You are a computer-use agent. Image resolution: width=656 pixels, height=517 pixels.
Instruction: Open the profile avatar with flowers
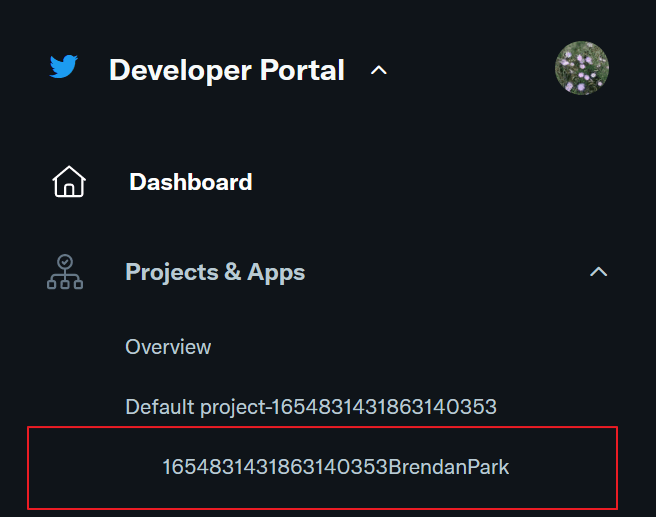point(582,68)
